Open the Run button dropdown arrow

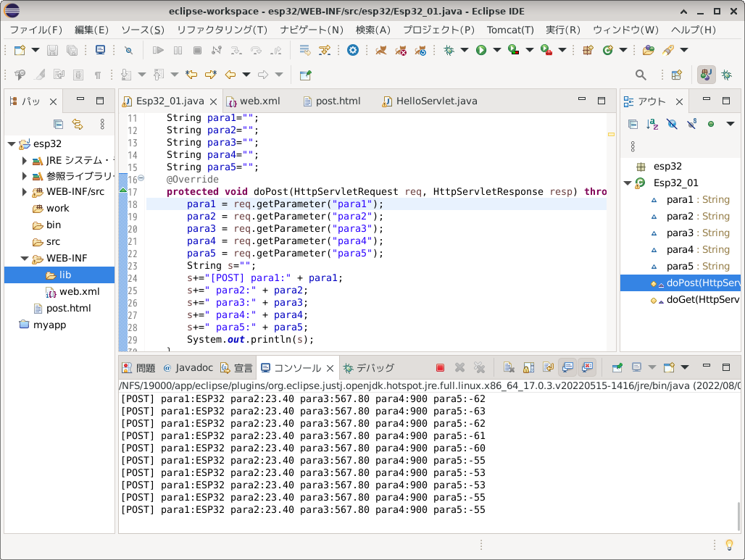497,50
